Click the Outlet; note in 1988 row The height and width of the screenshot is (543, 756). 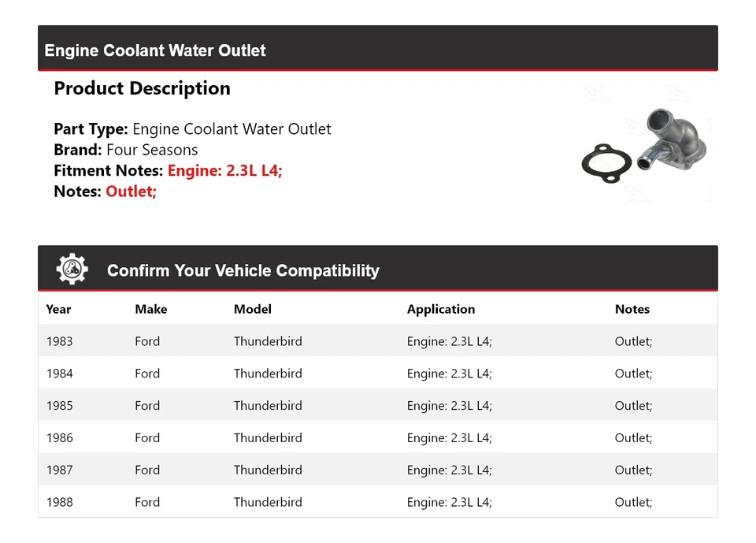tap(633, 502)
